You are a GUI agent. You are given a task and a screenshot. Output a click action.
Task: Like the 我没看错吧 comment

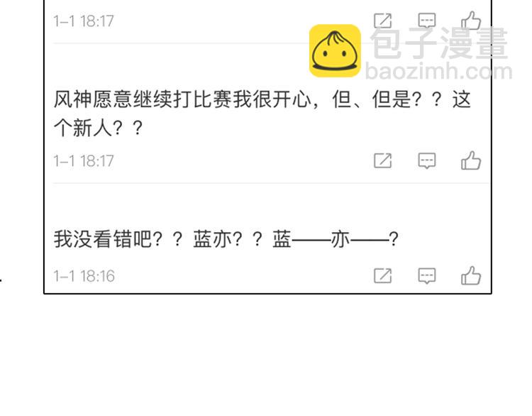click(471, 275)
